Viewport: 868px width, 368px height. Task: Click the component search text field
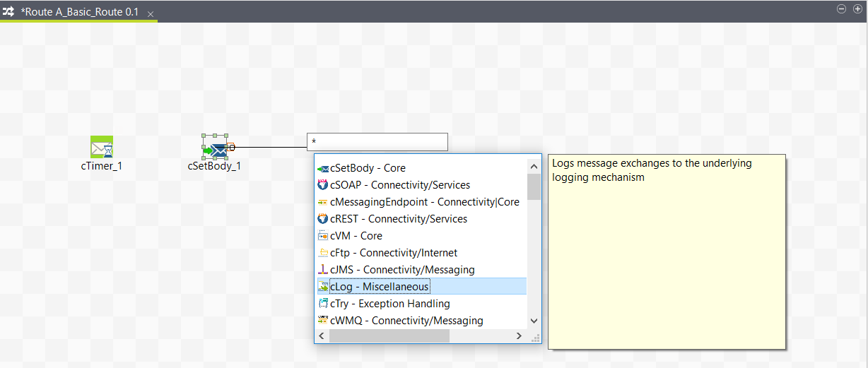point(377,142)
